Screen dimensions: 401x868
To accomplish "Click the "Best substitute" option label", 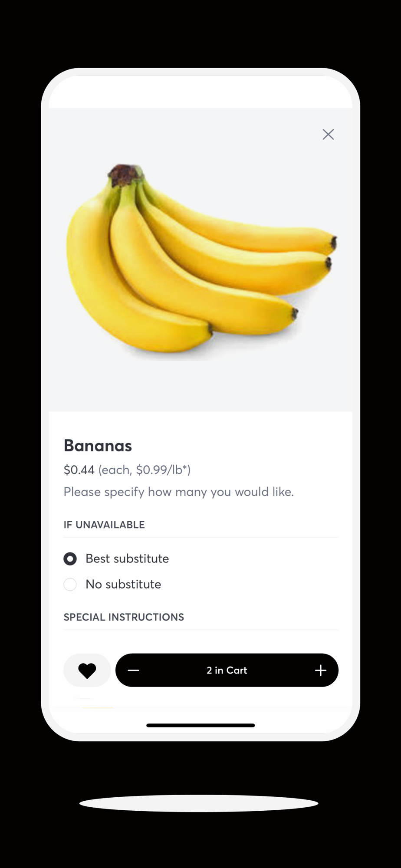I will [x=127, y=559].
